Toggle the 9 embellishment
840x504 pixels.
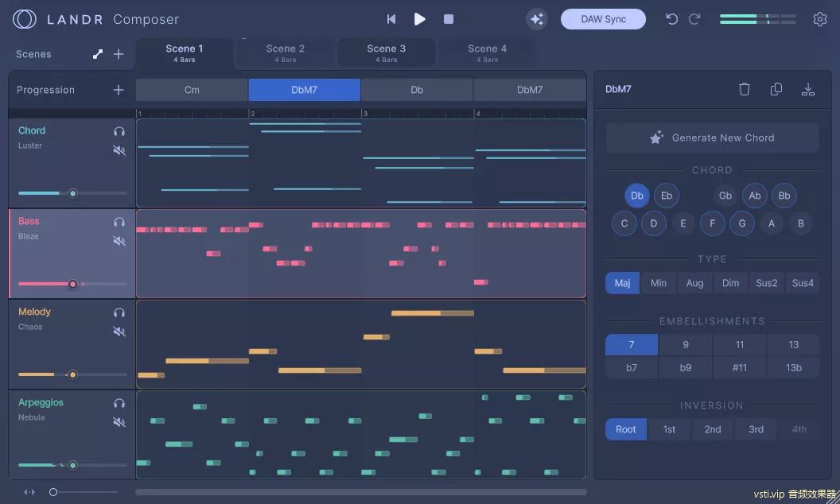686,344
